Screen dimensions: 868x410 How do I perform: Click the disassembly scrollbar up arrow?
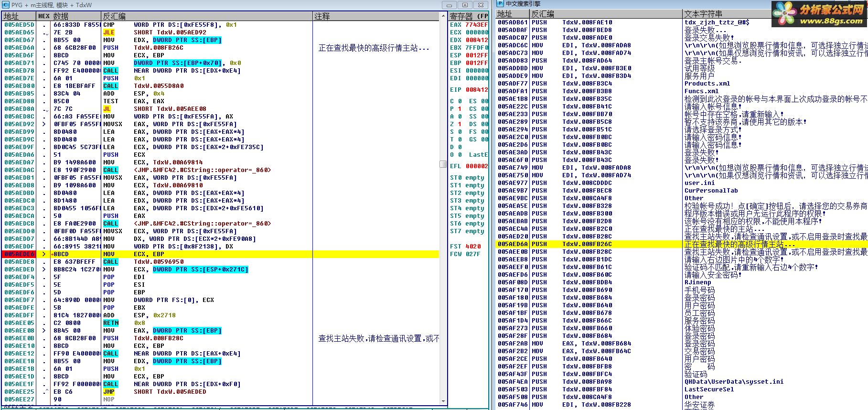pos(443,16)
